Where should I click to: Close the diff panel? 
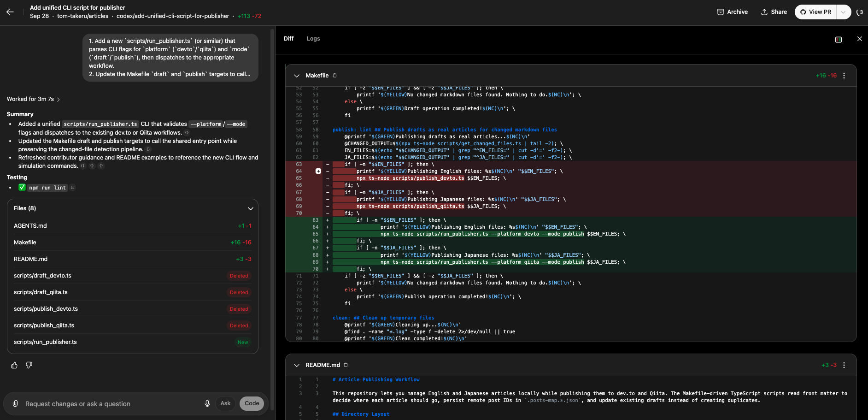pyautogui.click(x=859, y=39)
